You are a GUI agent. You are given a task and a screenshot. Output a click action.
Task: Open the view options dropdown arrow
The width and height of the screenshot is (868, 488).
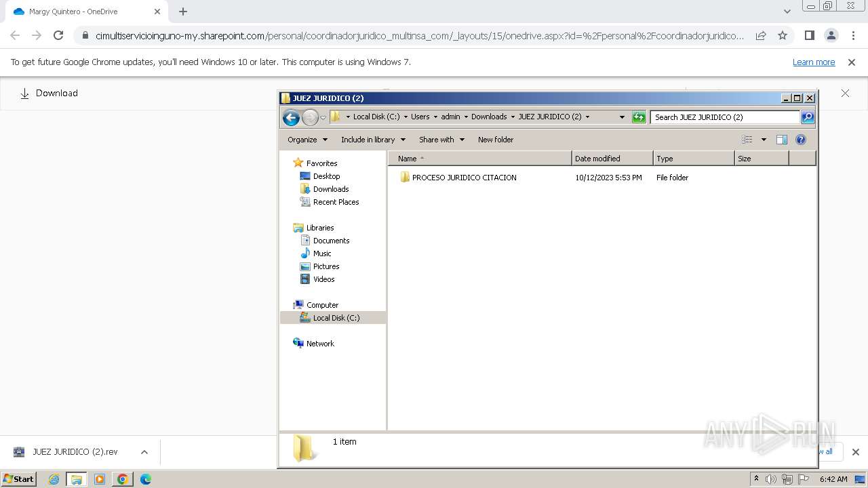pos(764,140)
